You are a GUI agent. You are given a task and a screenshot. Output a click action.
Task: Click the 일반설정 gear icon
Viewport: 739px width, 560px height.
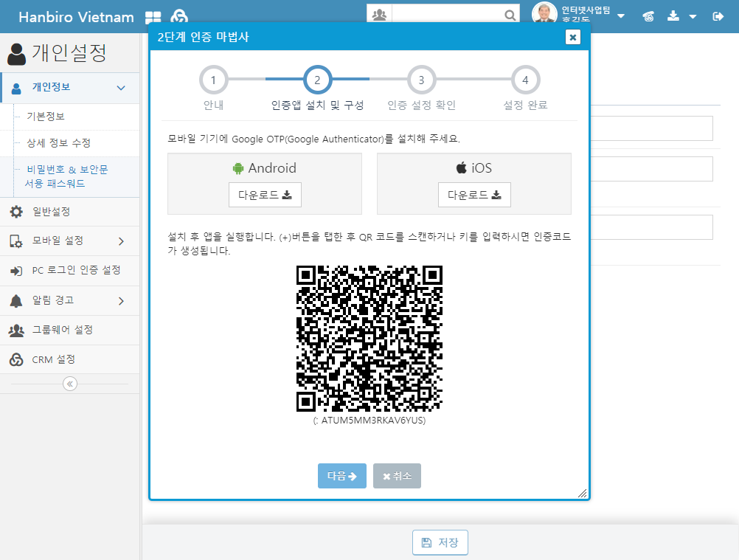pyautogui.click(x=16, y=212)
